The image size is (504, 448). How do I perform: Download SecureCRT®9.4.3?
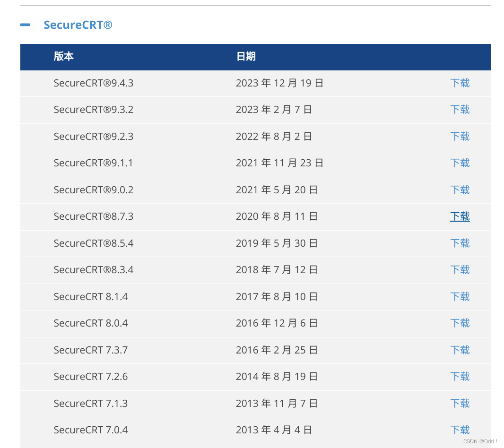[x=460, y=83]
